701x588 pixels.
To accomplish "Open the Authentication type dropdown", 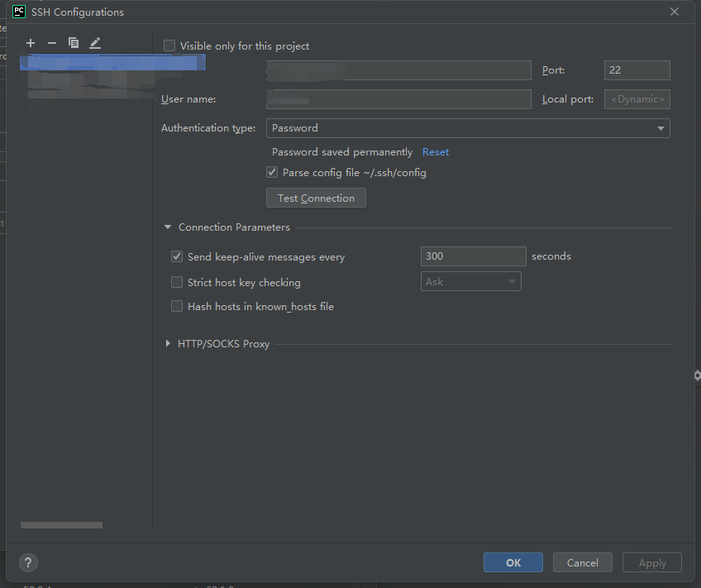I will point(468,128).
